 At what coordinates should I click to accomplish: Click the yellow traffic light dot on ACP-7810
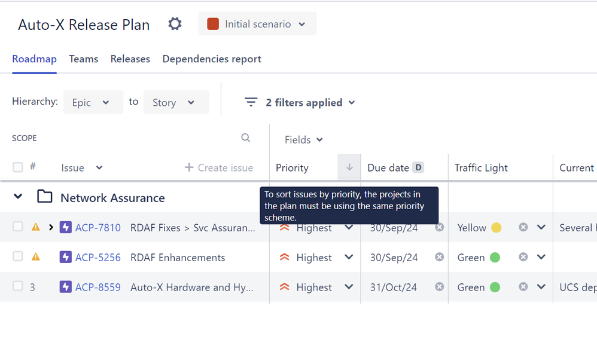point(496,228)
